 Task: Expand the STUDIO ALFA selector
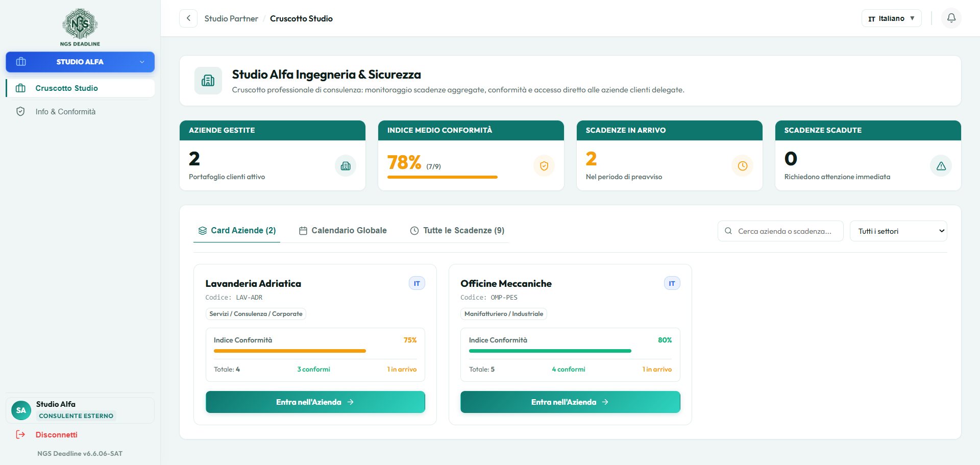click(80, 62)
